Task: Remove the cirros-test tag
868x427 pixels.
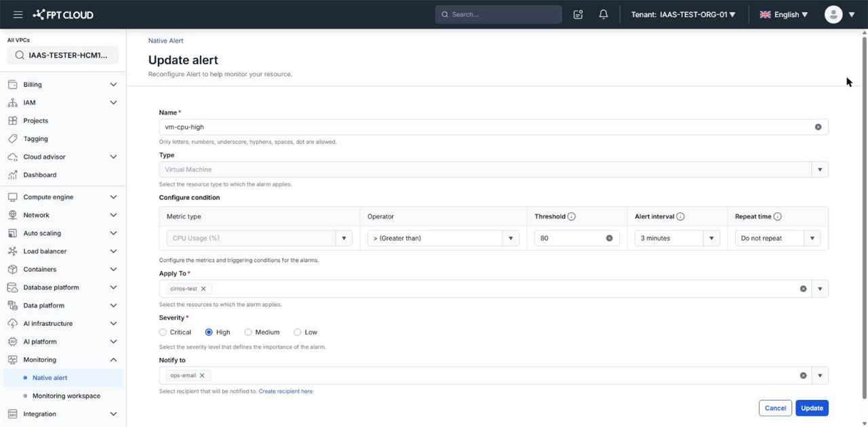Action: click(203, 289)
